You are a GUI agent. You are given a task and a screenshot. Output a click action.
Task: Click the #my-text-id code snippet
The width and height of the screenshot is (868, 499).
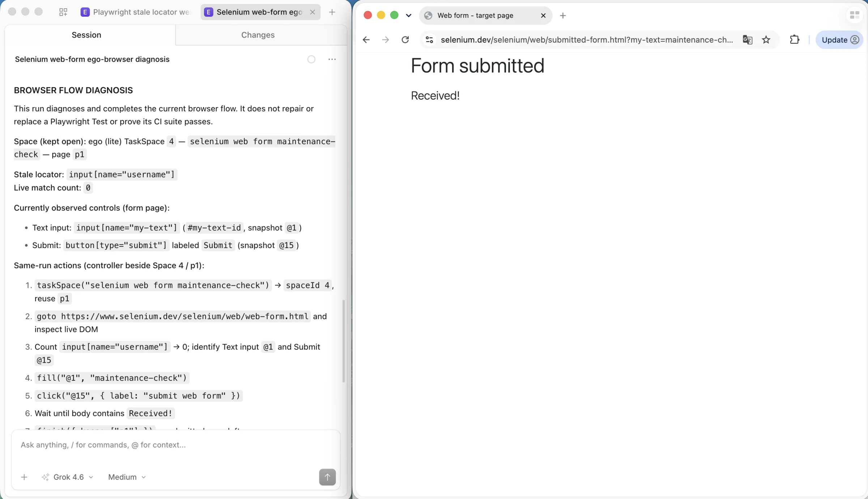pyautogui.click(x=214, y=228)
